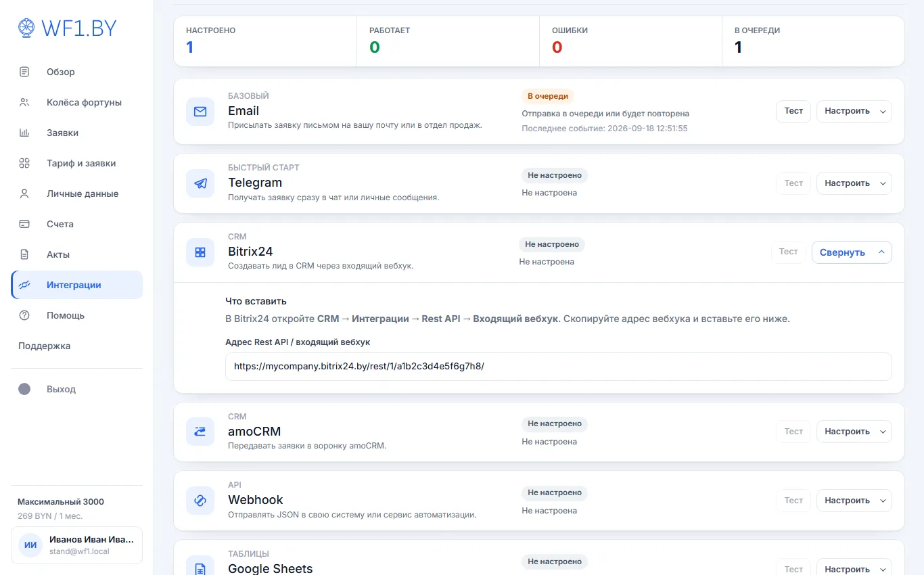Expand Webhook settings with Настроить
This screenshot has width=924, height=575.
coord(854,501)
